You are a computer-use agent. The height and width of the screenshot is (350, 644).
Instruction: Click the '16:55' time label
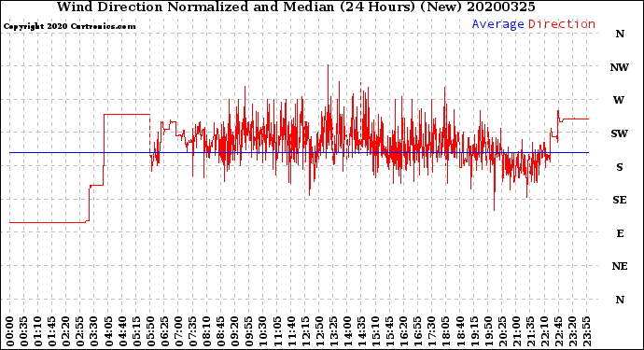point(418,331)
